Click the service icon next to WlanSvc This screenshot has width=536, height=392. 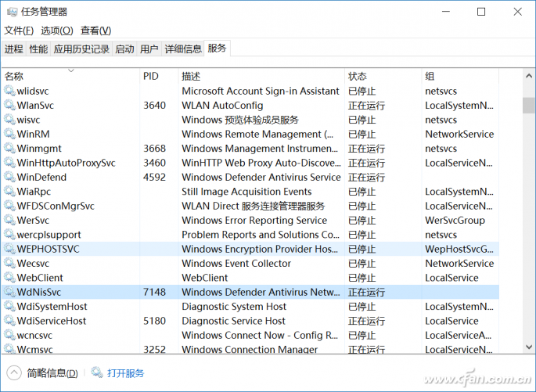(x=9, y=106)
